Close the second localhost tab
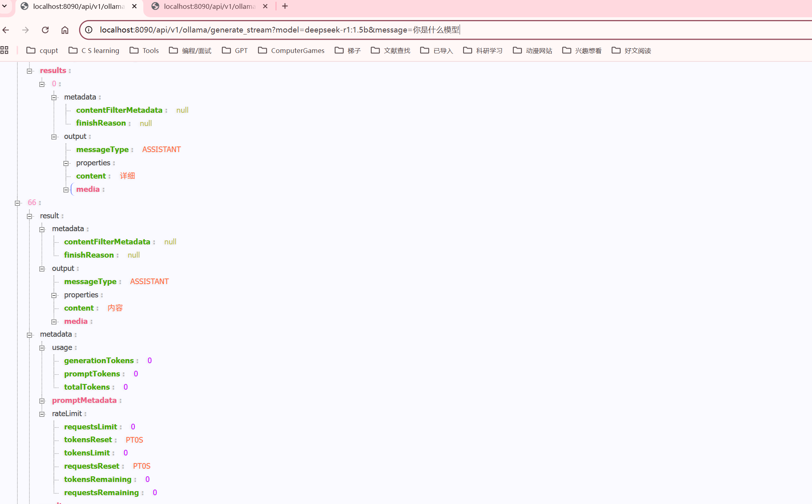812x504 pixels. (x=265, y=6)
